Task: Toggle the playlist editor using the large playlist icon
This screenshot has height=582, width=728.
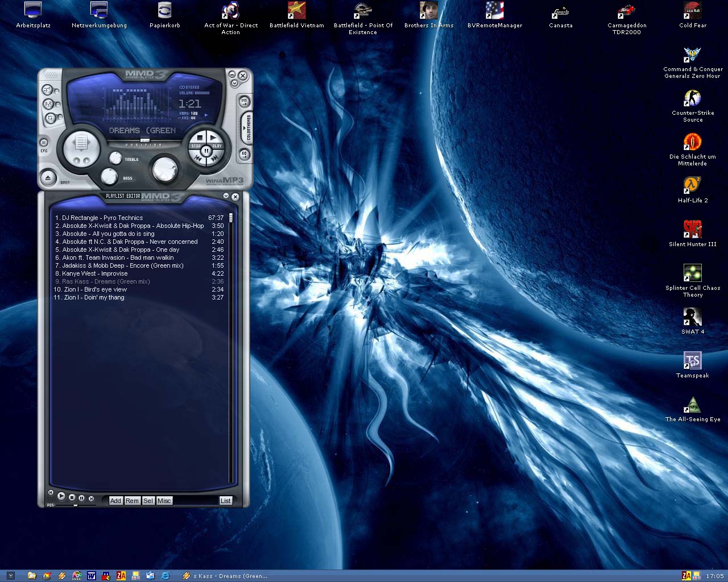Action: pos(81,142)
